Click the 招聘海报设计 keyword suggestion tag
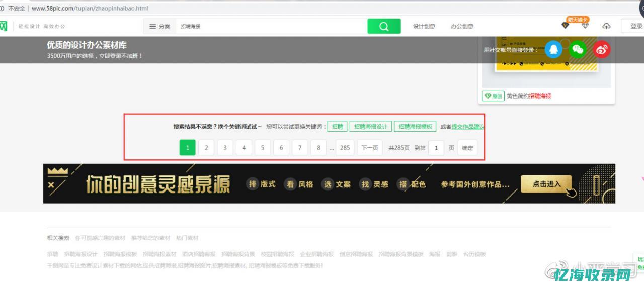 pyautogui.click(x=371, y=127)
